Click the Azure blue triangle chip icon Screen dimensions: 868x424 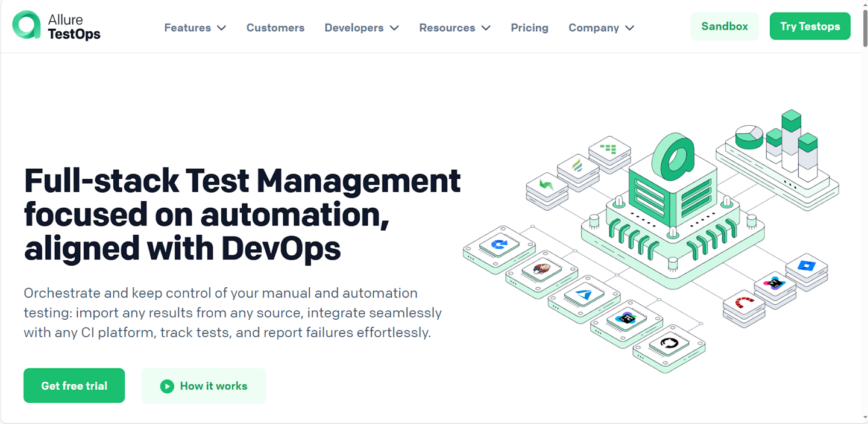(584, 295)
